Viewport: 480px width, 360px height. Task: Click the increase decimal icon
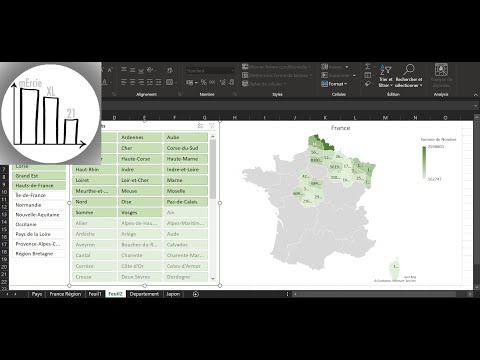[222, 82]
